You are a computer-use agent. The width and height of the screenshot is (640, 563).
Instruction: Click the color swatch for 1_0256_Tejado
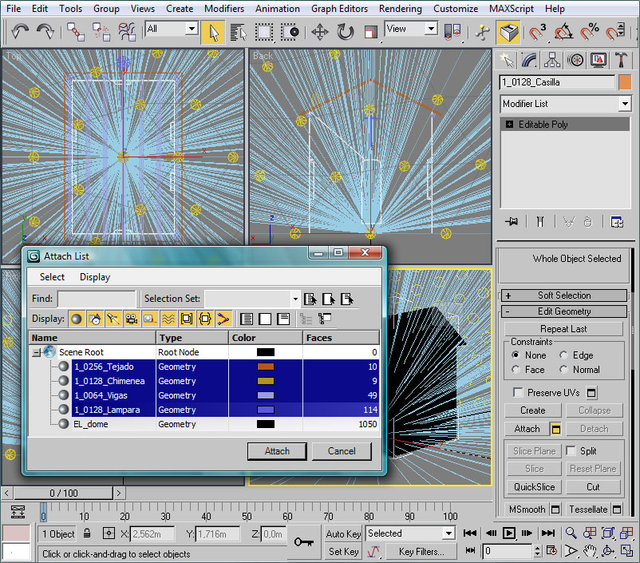click(265, 367)
